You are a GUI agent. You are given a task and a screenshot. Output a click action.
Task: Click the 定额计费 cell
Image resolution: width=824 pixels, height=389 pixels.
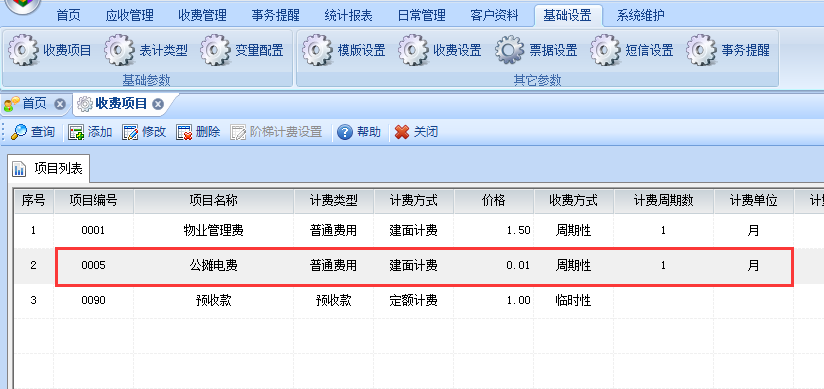[414, 301]
